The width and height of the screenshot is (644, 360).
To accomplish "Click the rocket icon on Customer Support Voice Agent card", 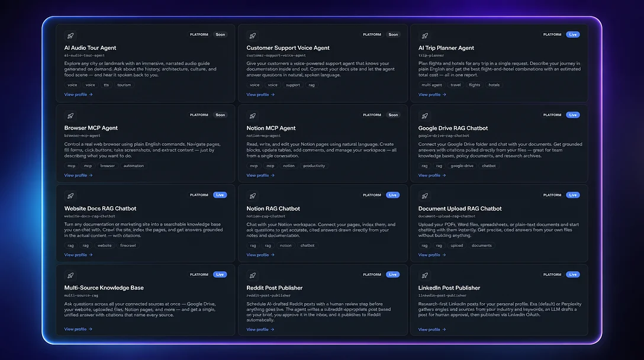I will [x=253, y=36].
